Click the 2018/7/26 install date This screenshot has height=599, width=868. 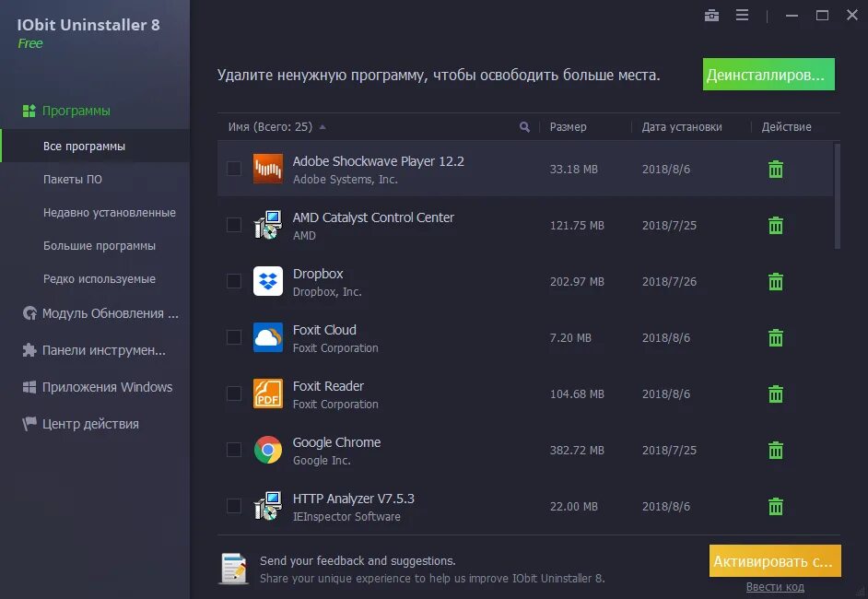pos(669,281)
